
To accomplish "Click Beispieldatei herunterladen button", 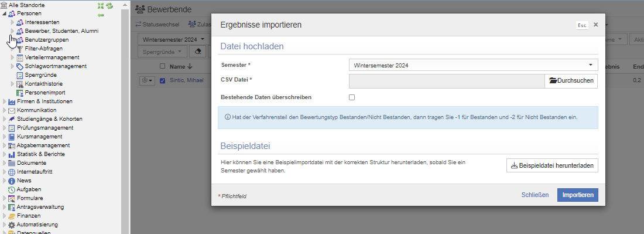I will [552, 165].
